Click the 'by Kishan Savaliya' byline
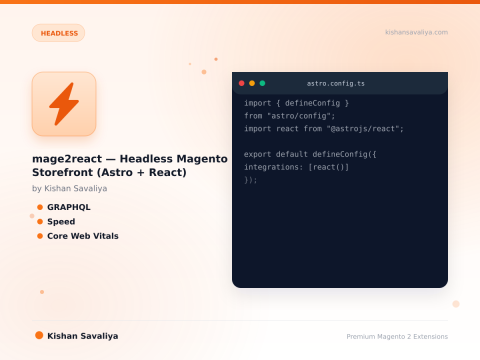The width and height of the screenshot is (480, 360). tap(70, 188)
